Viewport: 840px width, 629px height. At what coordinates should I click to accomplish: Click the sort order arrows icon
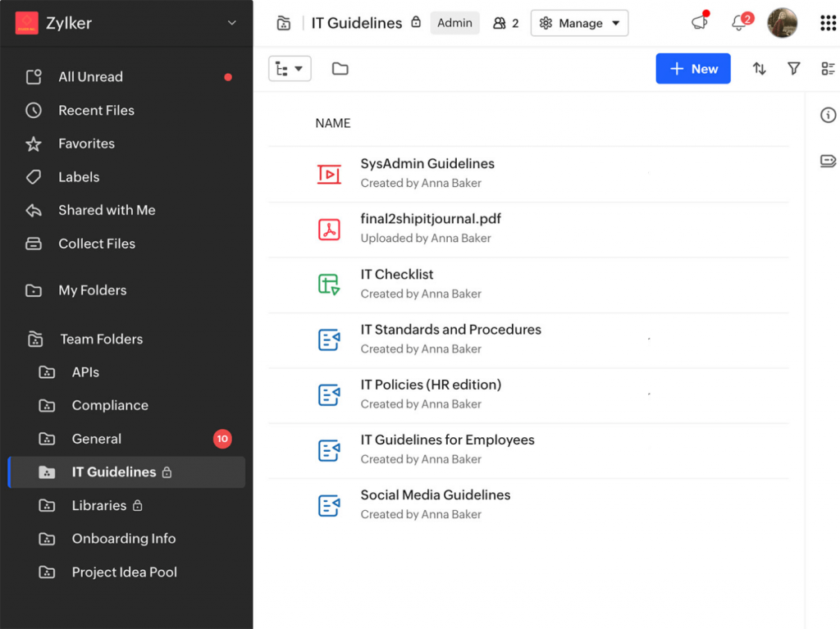pyautogui.click(x=759, y=69)
